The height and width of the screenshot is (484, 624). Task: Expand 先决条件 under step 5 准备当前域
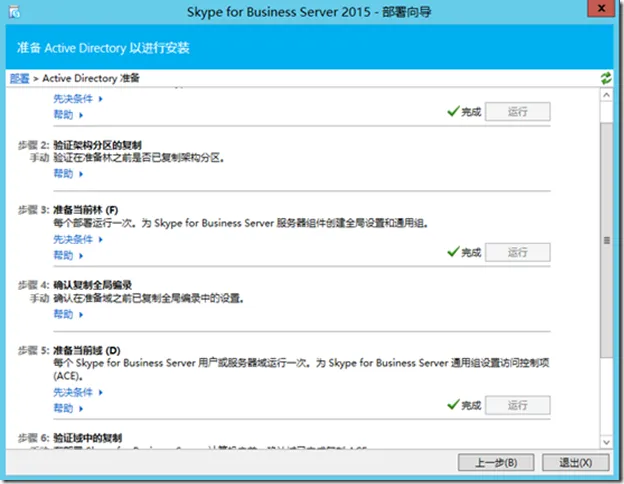pyautogui.click(x=78, y=392)
